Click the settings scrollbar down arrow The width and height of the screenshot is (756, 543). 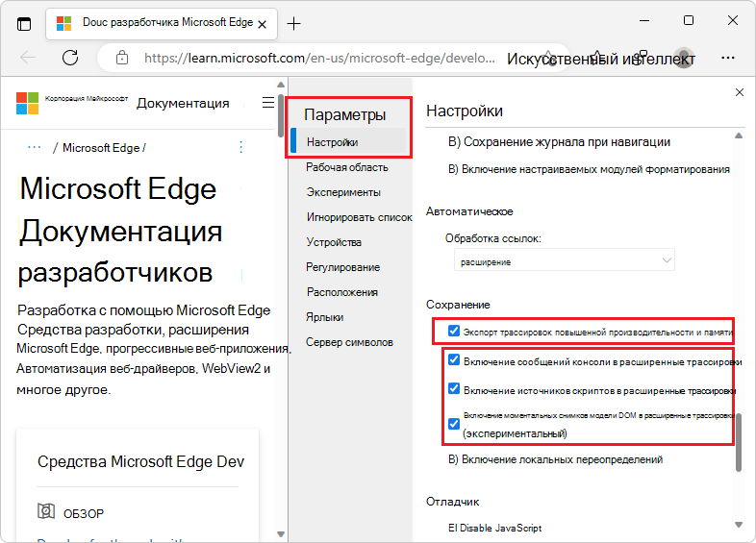tap(739, 525)
